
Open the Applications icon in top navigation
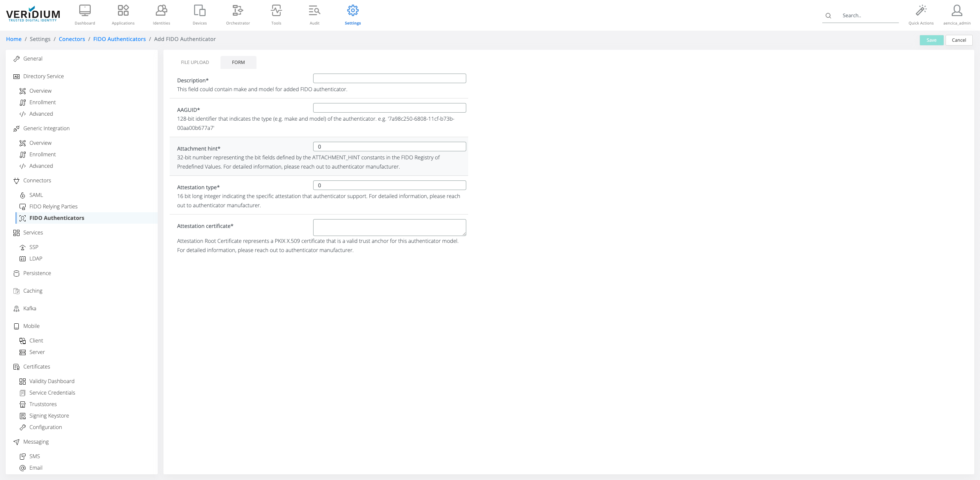coord(123,11)
